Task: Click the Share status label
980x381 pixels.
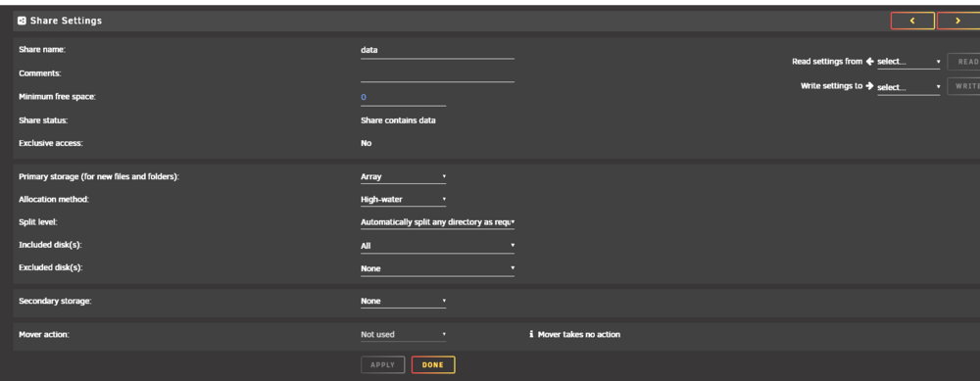Action: pos(43,120)
